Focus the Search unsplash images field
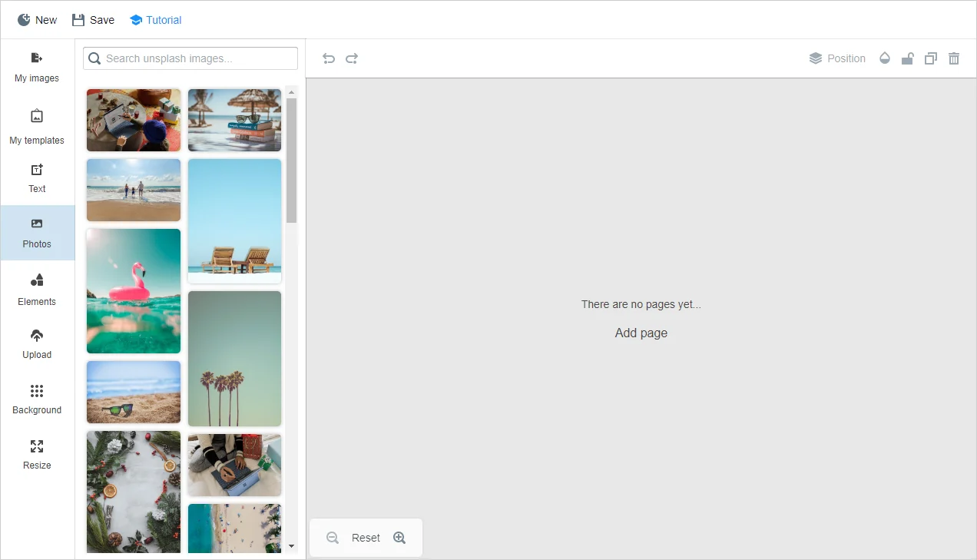The image size is (977, 560). (x=190, y=58)
